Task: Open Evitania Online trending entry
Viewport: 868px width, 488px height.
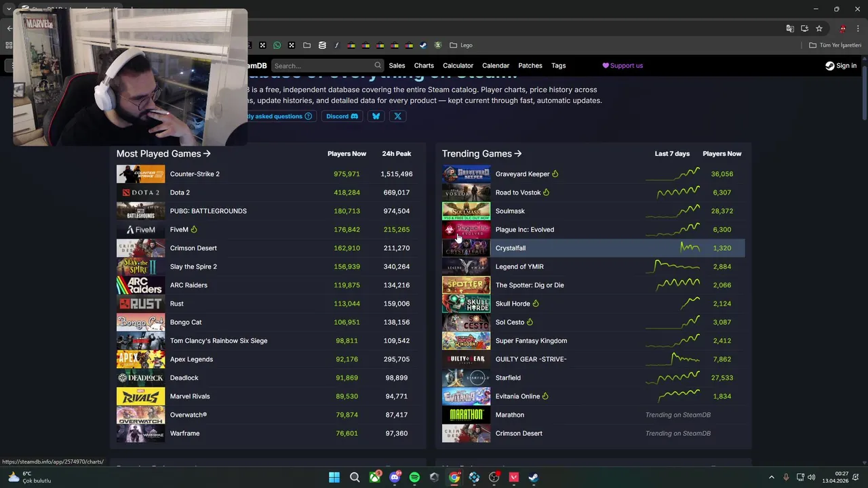Action: tap(517, 396)
